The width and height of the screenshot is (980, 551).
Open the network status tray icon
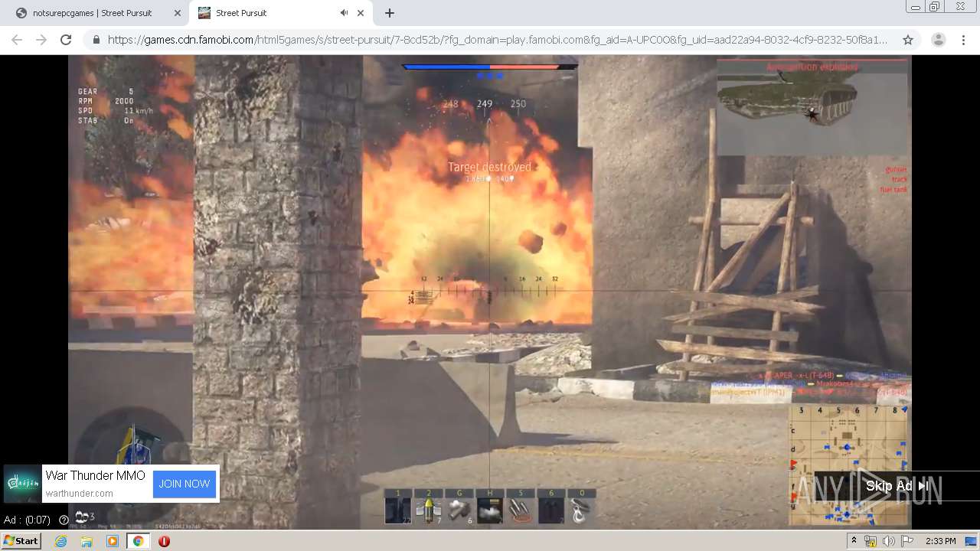pyautogui.click(x=871, y=541)
